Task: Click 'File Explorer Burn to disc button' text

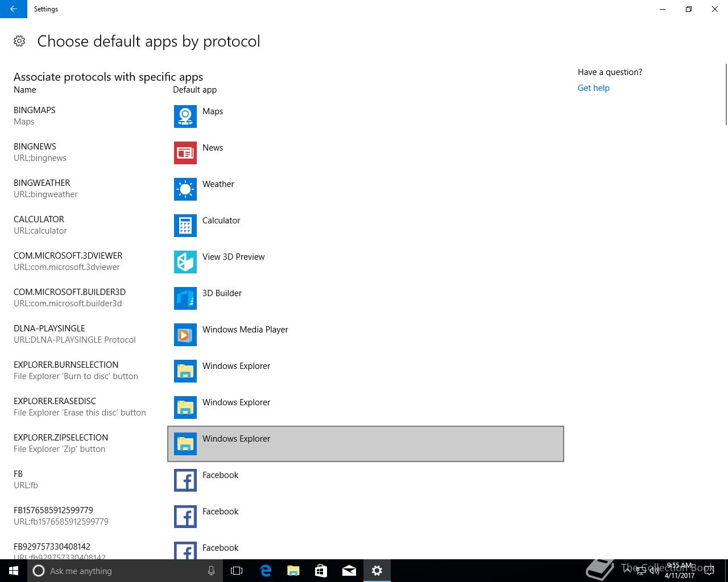Action: point(76,376)
